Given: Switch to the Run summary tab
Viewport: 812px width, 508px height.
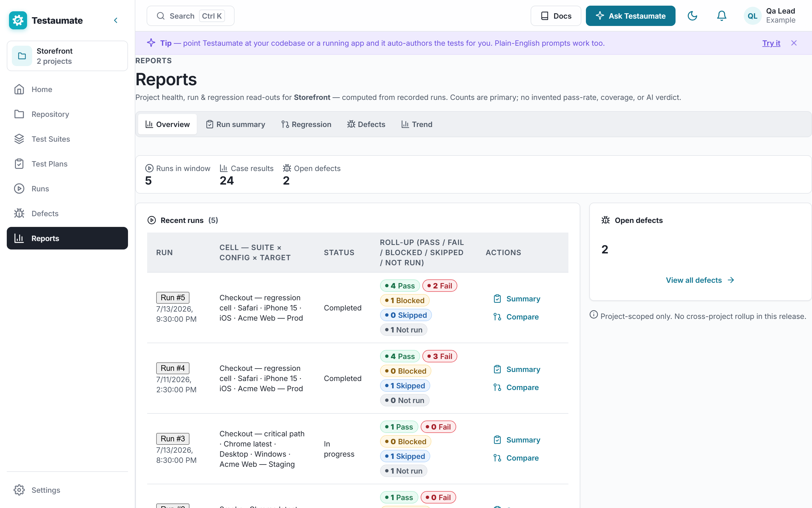Looking at the screenshot, I should point(235,124).
